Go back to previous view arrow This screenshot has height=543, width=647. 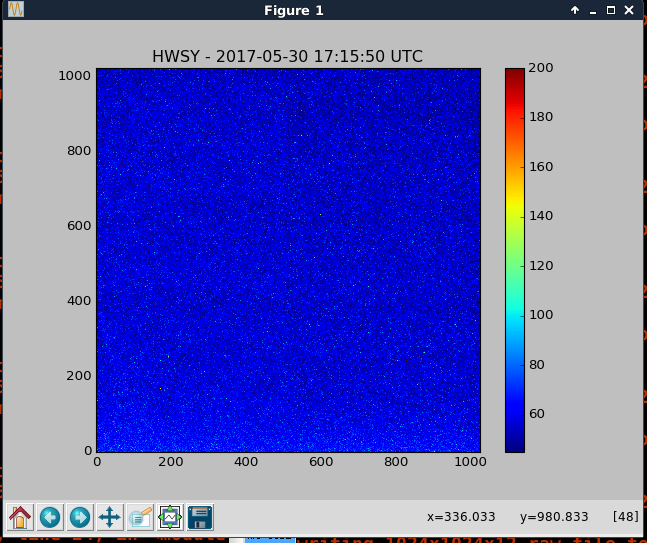pos(50,517)
